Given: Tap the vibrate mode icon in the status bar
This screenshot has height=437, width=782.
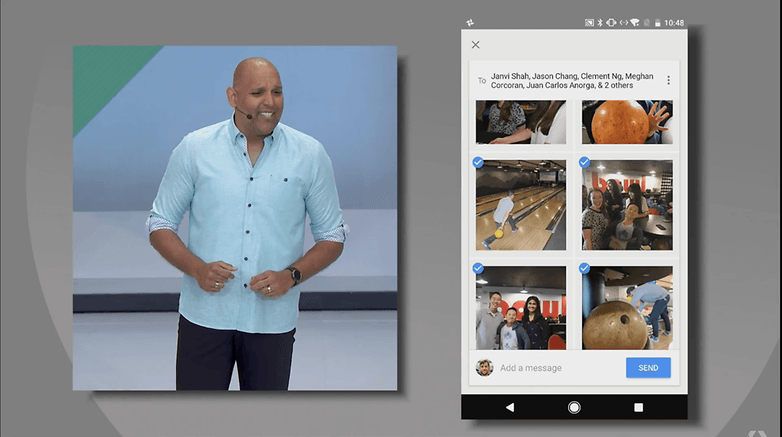Looking at the screenshot, I should click(x=611, y=22).
